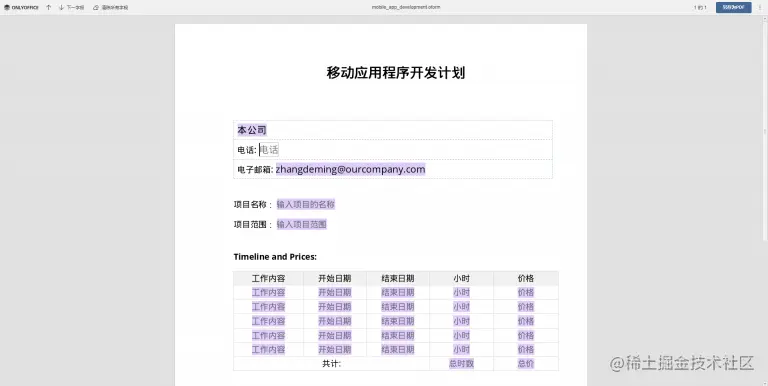Jump to next field with 下一字段

(x=72, y=7)
